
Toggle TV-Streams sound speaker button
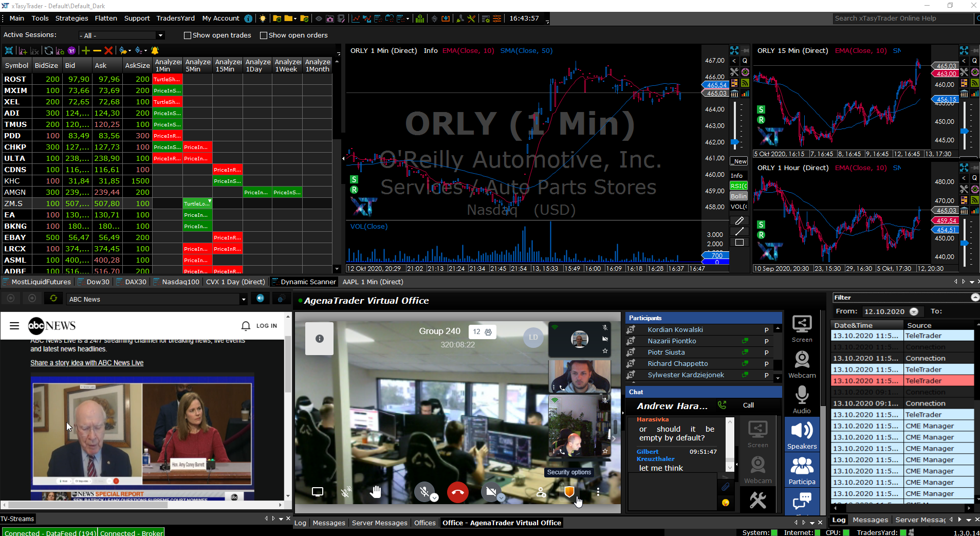point(261,299)
